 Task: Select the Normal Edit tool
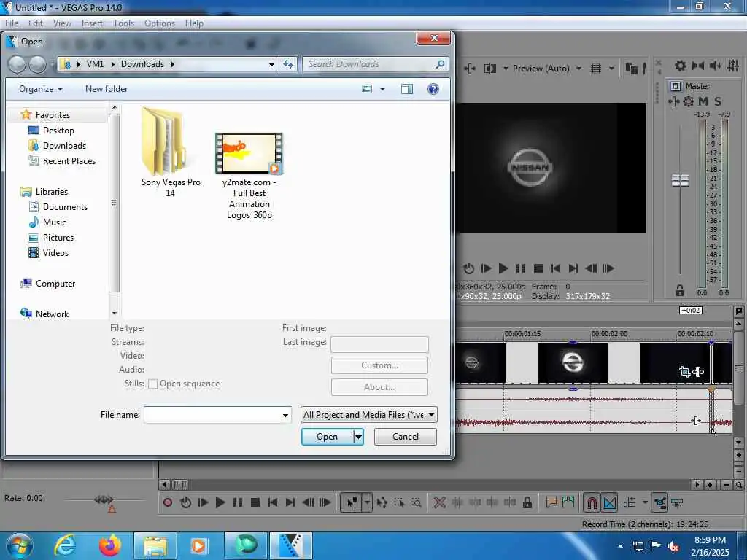352,502
